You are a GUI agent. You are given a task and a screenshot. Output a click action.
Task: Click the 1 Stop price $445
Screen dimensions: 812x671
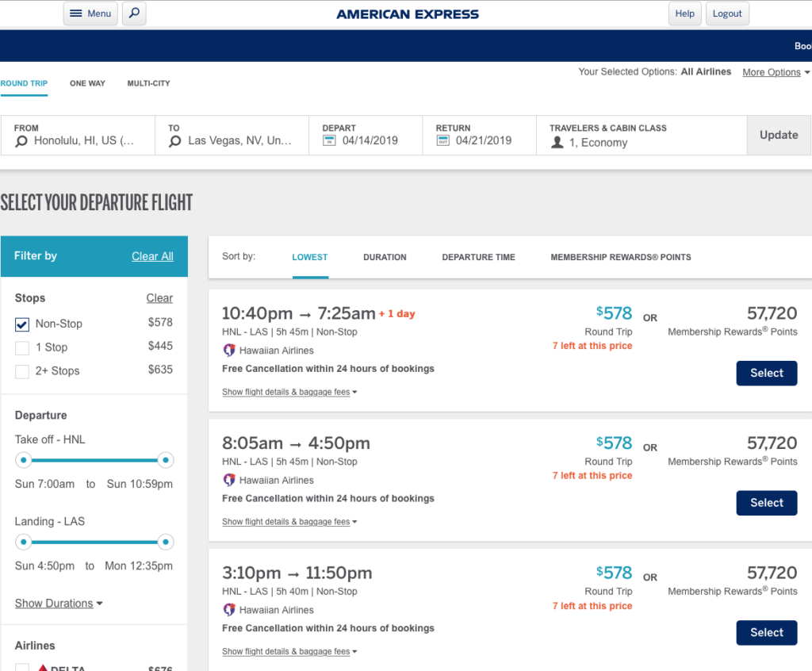coord(160,346)
